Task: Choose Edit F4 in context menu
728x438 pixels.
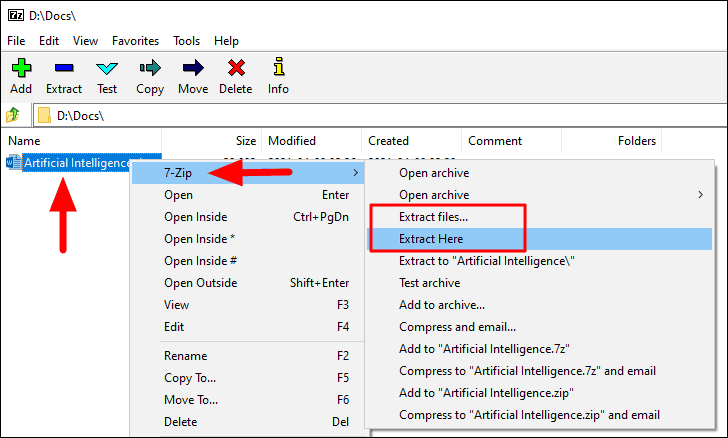Action: [x=248, y=327]
